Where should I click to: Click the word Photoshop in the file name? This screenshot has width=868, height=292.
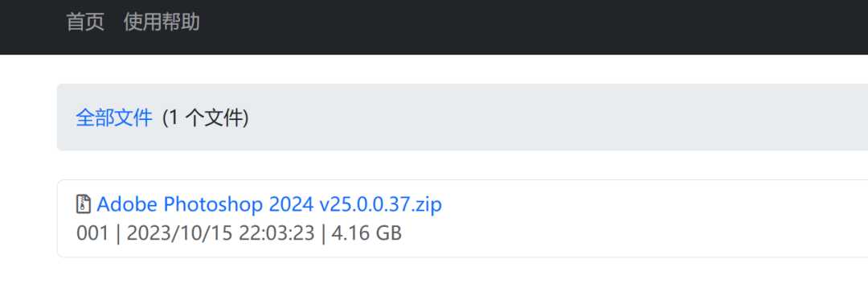213,205
